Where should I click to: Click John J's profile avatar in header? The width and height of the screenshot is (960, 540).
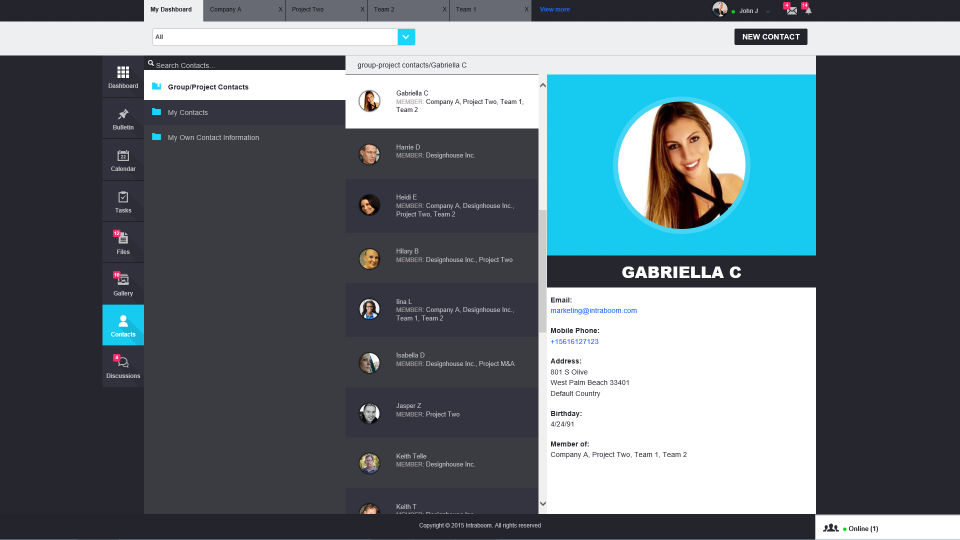click(x=720, y=9)
